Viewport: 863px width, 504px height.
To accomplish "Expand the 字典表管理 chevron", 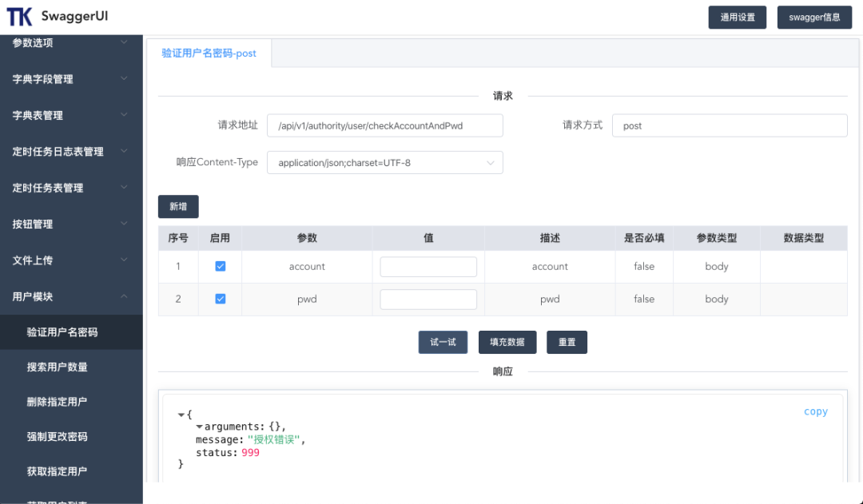I will [124, 115].
